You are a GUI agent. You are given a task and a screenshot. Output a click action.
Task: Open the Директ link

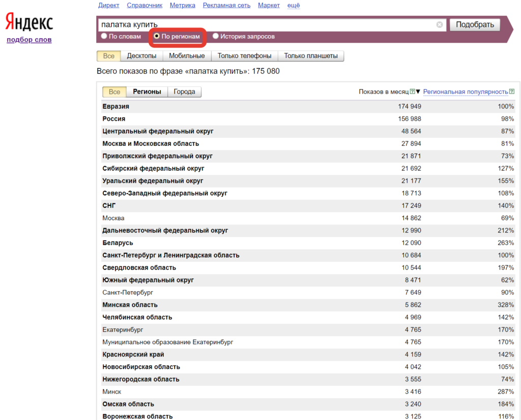109,5
